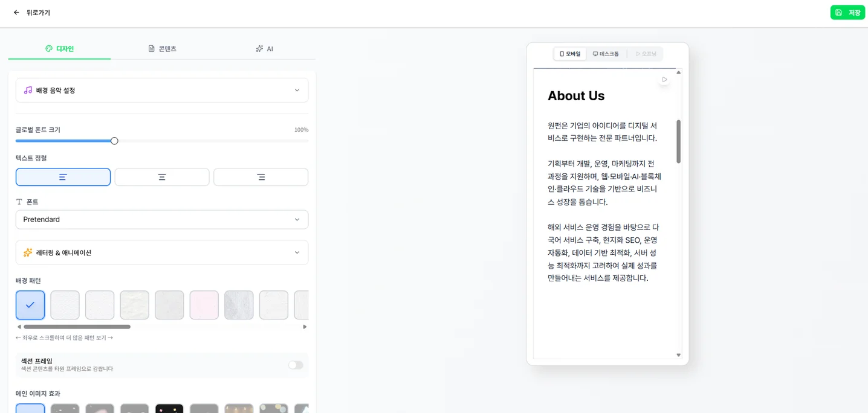Click the pattern list right scroll arrow
The image size is (868, 413).
305,327
